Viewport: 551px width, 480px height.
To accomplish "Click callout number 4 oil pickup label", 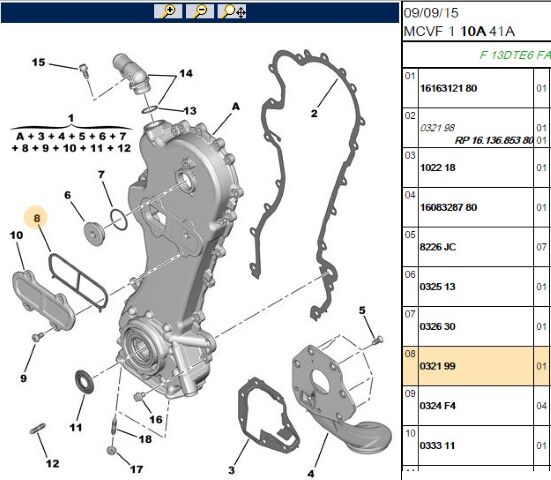I will coord(311,473).
